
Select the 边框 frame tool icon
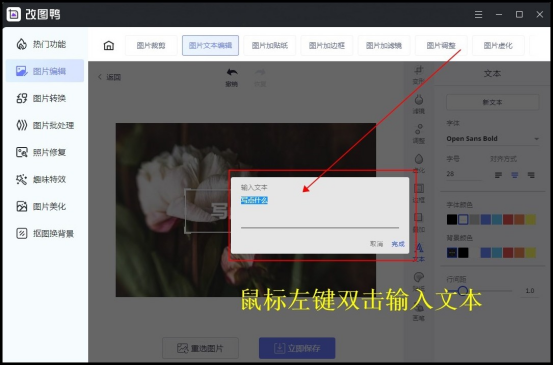(x=419, y=188)
